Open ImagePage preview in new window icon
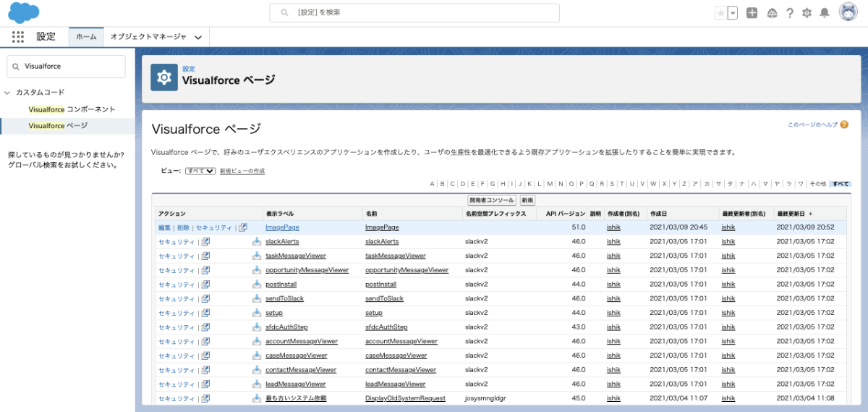Screen dimensions: 868x412 click(243, 227)
